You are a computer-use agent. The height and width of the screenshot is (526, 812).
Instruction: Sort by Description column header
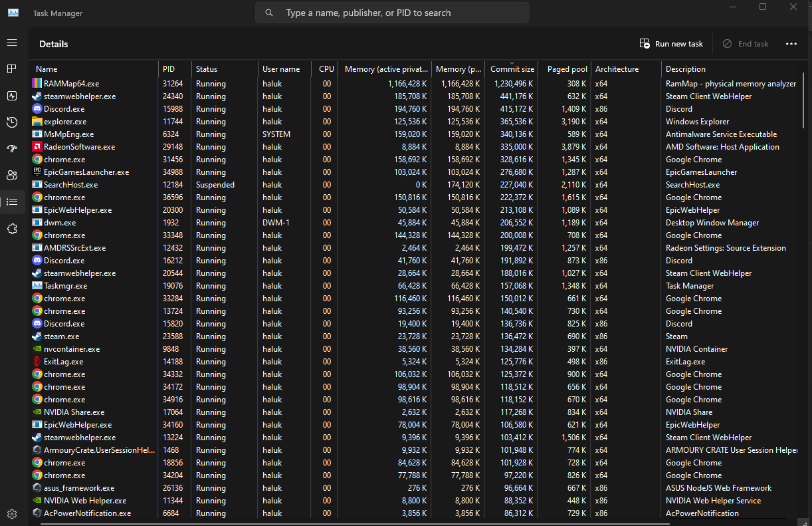[730, 69]
